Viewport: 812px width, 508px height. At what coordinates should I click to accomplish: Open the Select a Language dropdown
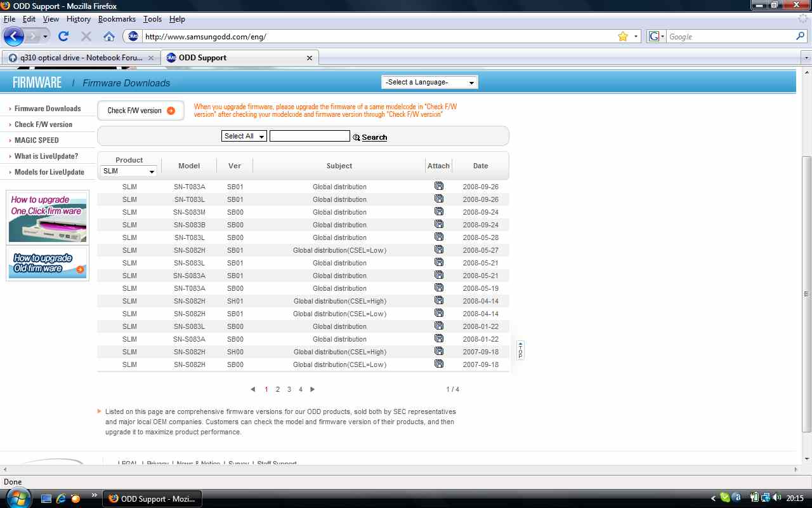click(x=429, y=82)
